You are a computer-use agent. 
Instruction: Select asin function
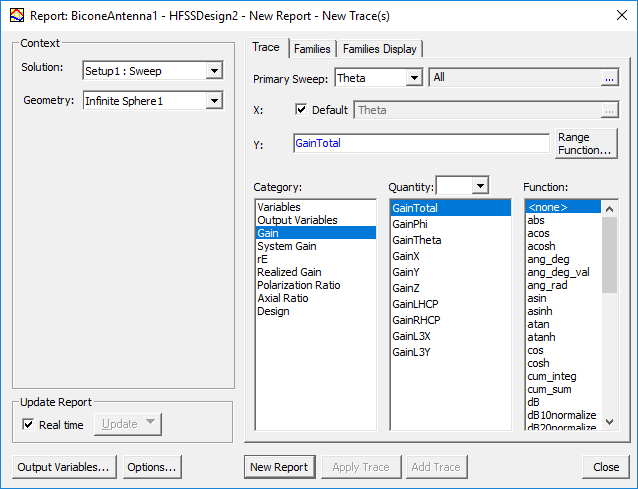pos(563,298)
